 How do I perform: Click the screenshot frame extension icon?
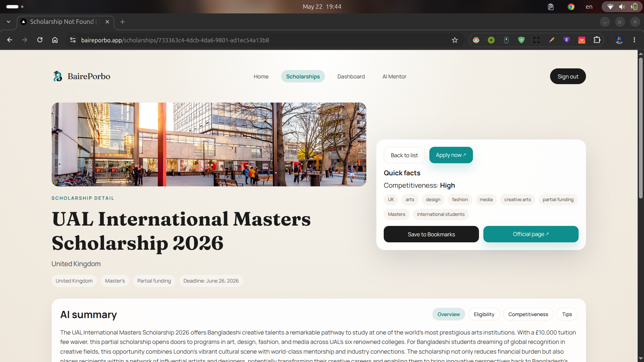pos(536,40)
